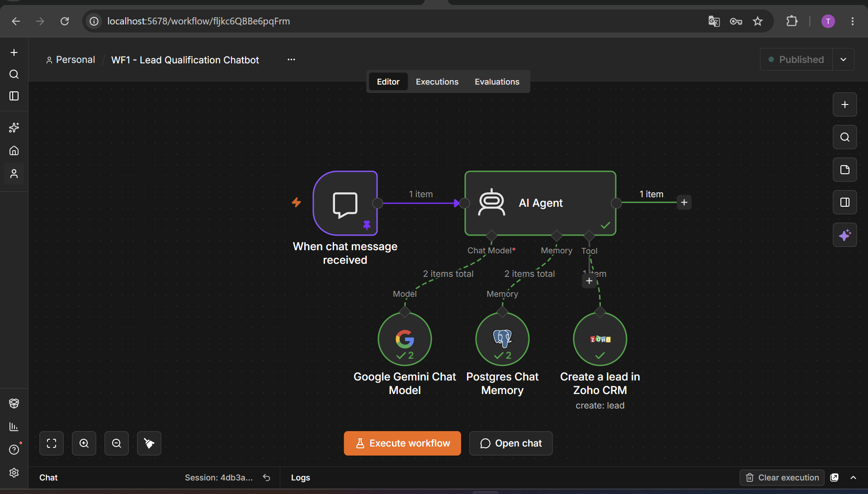
Task: Switch to the Evaluations tab
Action: point(497,82)
